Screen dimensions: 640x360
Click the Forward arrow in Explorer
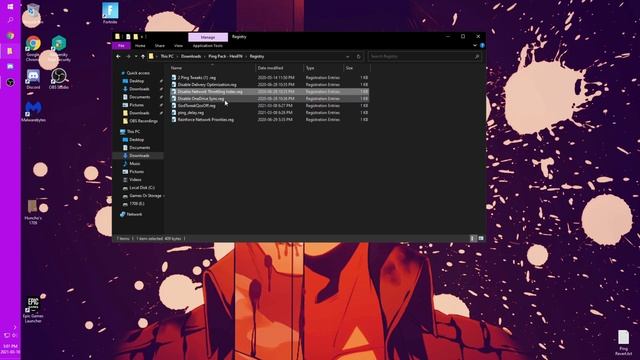click(128, 56)
